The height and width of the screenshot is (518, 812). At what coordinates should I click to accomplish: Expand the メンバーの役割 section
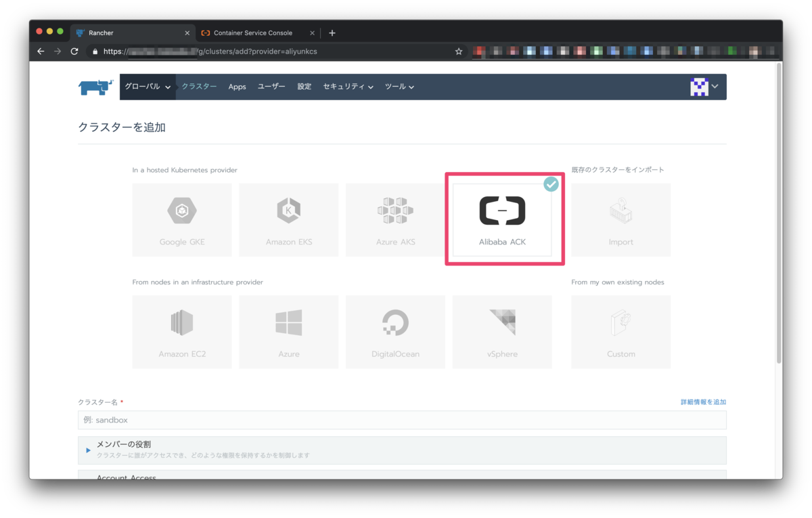tap(402, 450)
